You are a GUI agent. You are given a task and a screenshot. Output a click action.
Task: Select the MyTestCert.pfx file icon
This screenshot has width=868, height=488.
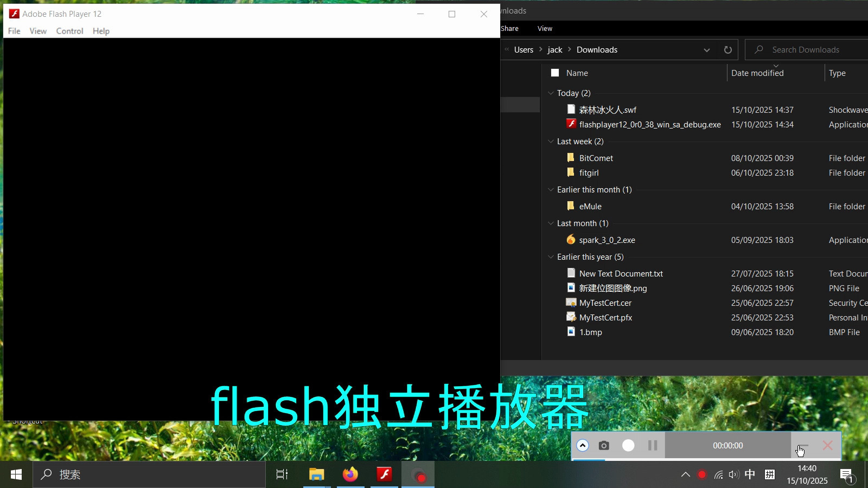(571, 317)
